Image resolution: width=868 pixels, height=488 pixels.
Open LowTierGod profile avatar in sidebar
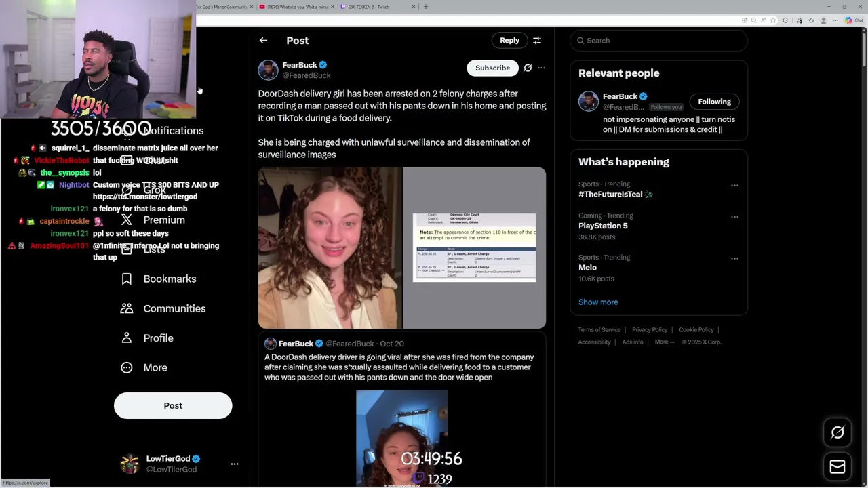coord(130,464)
